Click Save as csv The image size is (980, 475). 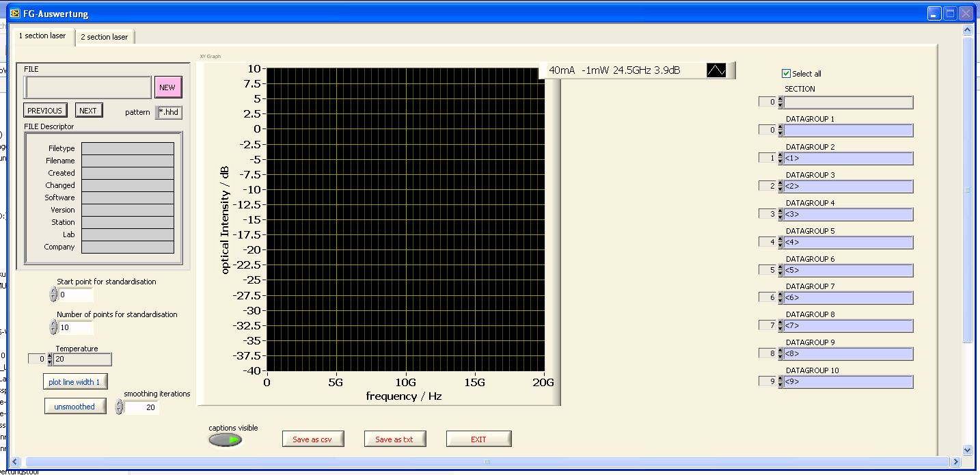[312, 439]
